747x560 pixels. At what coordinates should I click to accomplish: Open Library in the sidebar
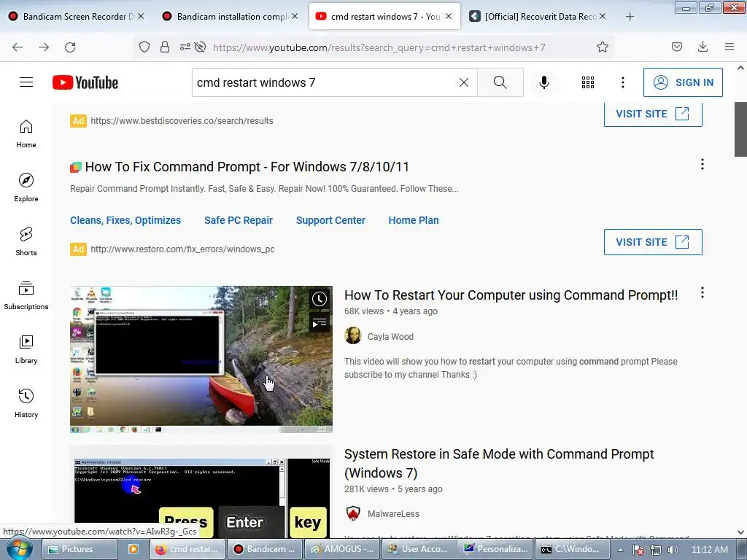(x=26, y=349)
